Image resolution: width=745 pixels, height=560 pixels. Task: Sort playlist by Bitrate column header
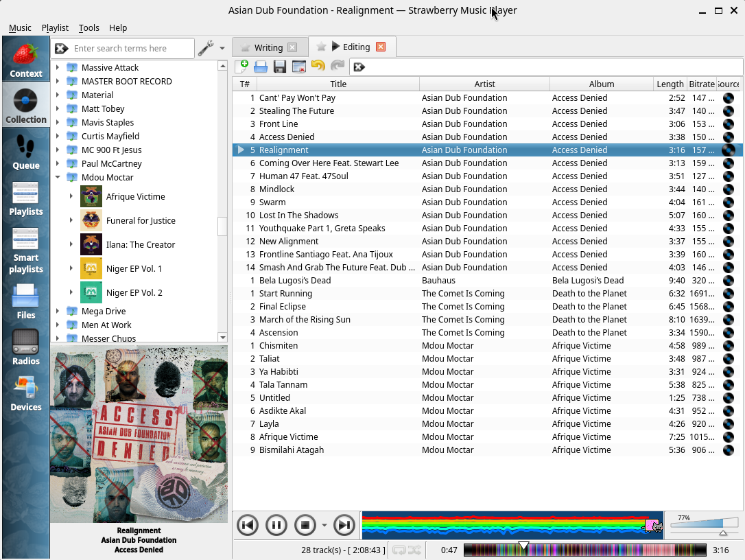(x=702, y=84)
